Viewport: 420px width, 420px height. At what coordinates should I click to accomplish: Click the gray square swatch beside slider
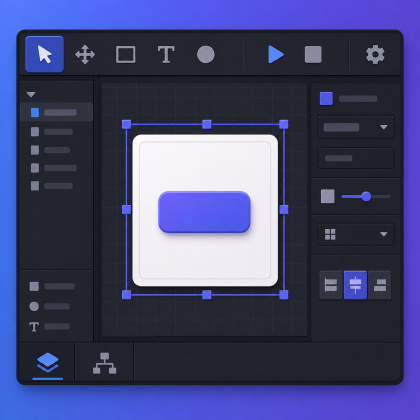[328, 196]
